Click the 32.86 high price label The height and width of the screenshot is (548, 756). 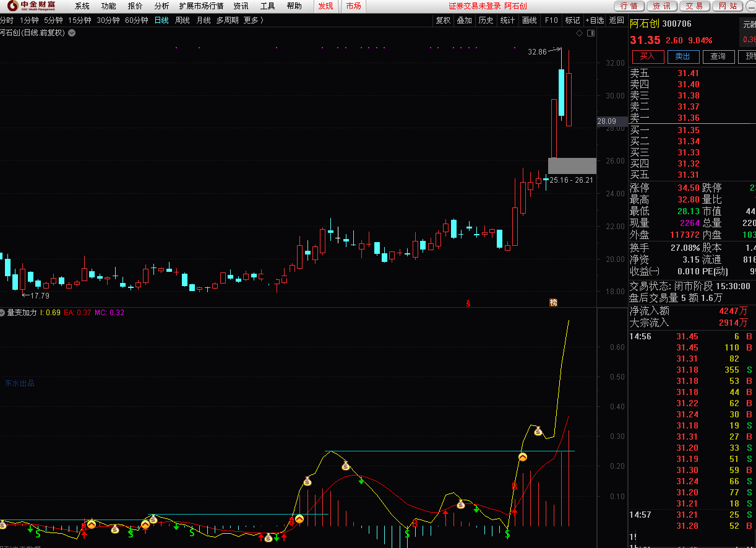point(537,52)
